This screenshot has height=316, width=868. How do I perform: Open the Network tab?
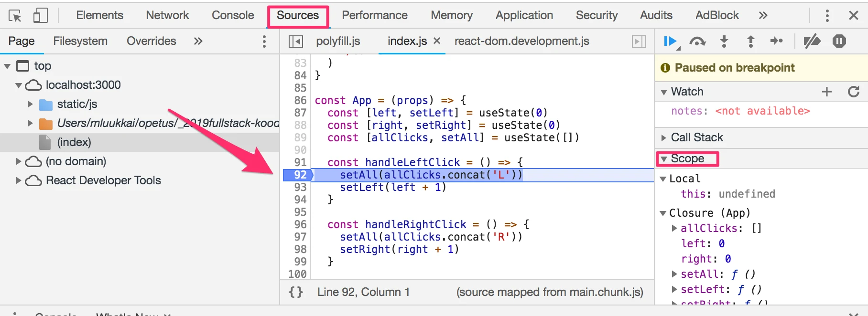[167, 15]
